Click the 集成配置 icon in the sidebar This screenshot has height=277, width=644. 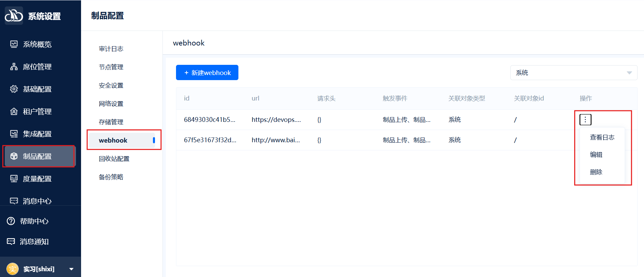tap(14, 134)
